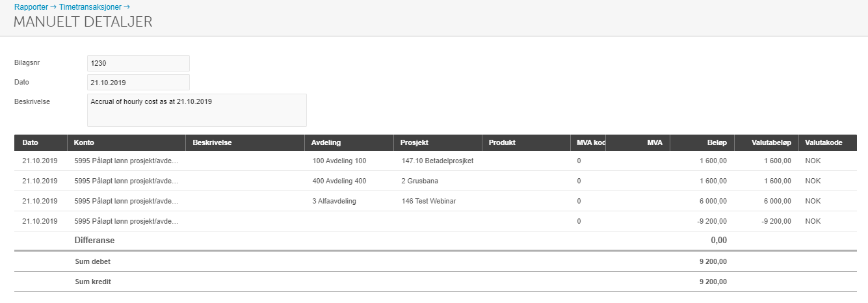Click Beløp value -9 200,00
The width and height of the screenshot is (868, 303).
[711, 221]
